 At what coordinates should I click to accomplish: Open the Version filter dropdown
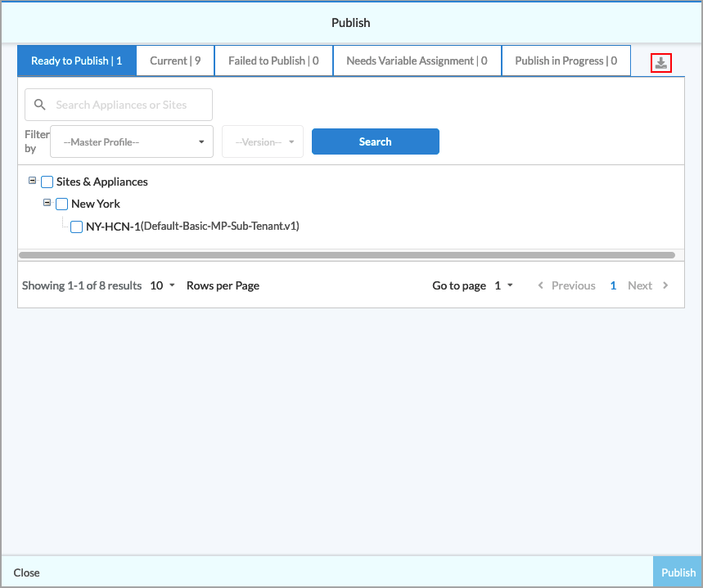coord(263,142)
